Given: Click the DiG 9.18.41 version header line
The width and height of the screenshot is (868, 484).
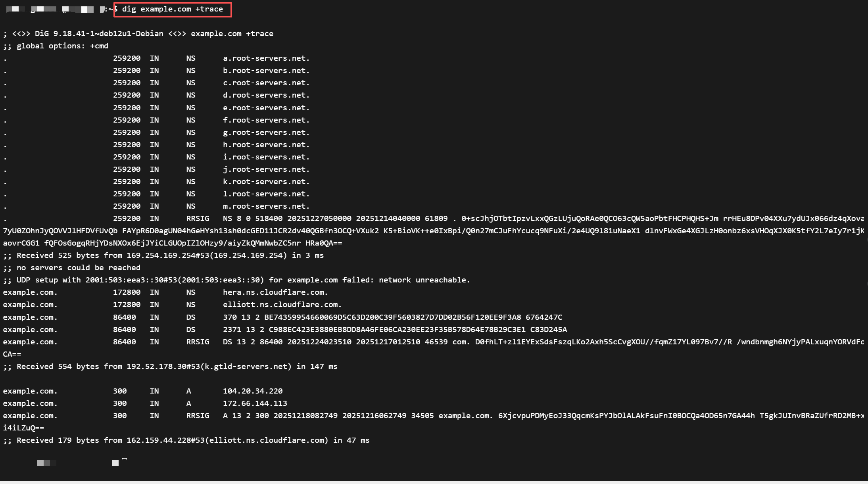Looking at the screenshot, I should pos(138,34).
